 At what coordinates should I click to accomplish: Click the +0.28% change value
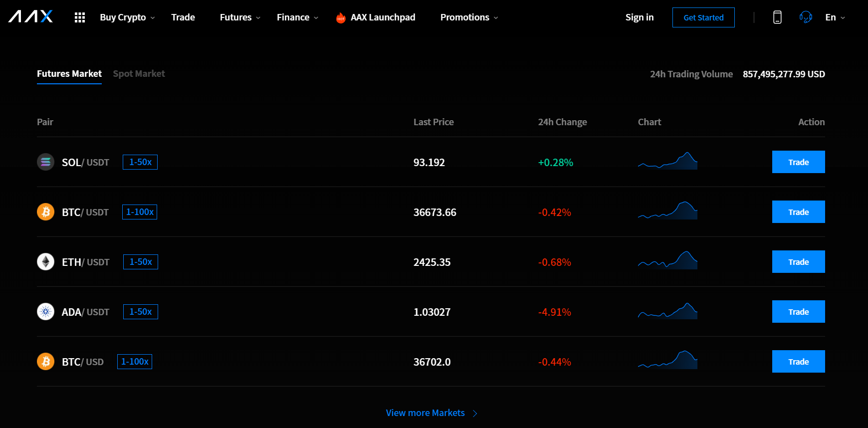click(556, 163)
